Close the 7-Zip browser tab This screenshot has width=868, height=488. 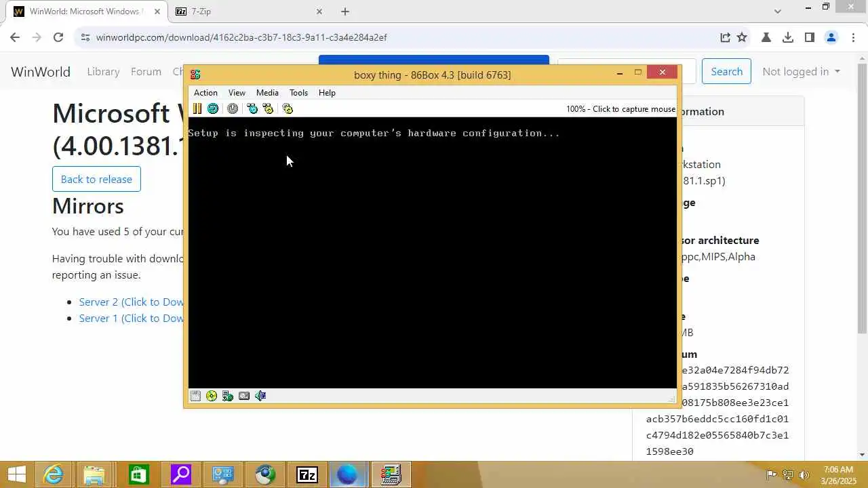(319, 12)
